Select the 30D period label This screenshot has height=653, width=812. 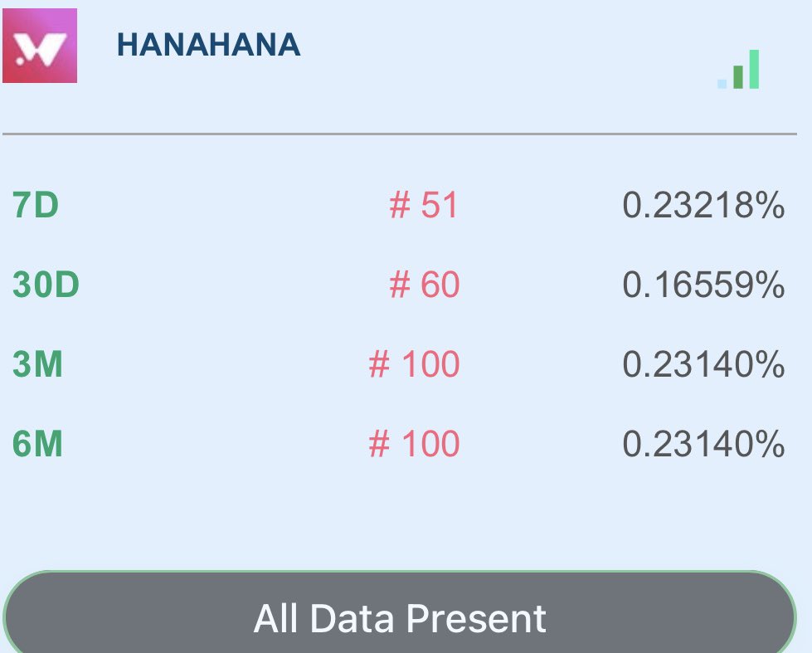pyautogui.click(x=46, y=284)
